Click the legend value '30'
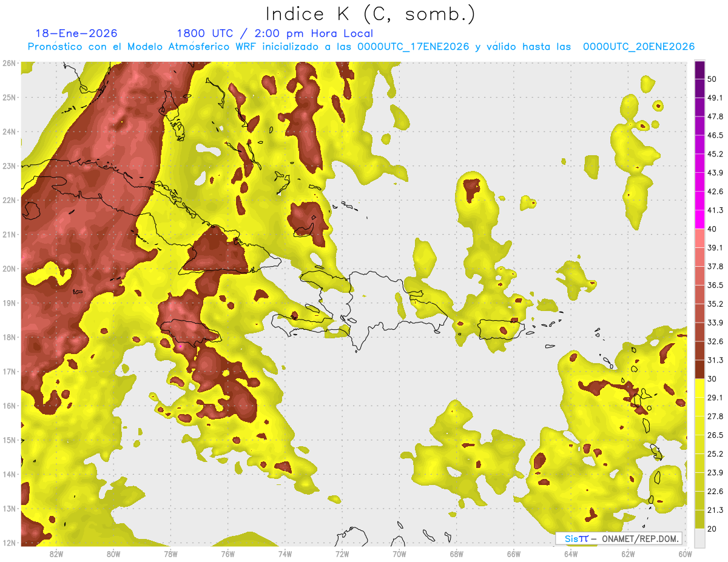The height and width of the screenshot is (562, 728). [x=712, y=379]
